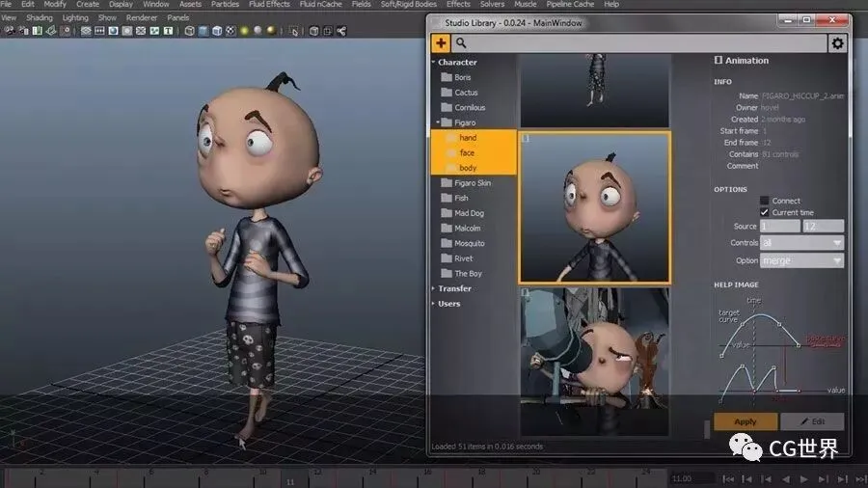868x488 pixels.
Task: Select the highlighted Figaro face animation thumbnail
Action: point(594,207)
